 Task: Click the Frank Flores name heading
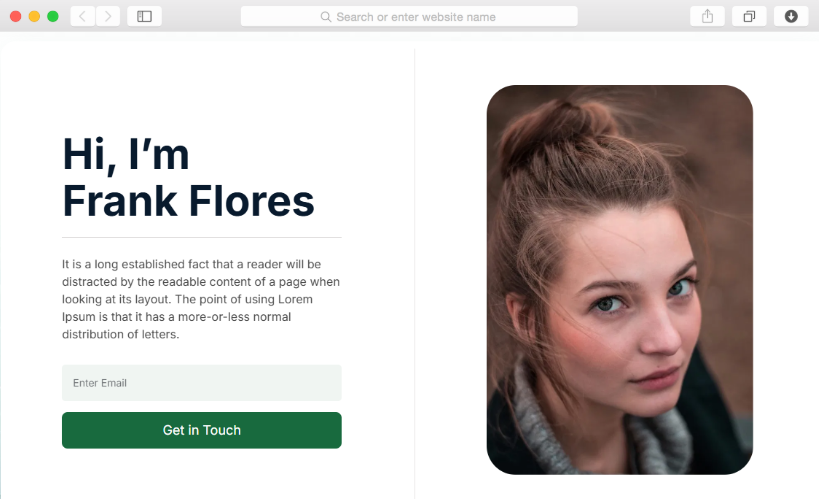tap(189, 201)
